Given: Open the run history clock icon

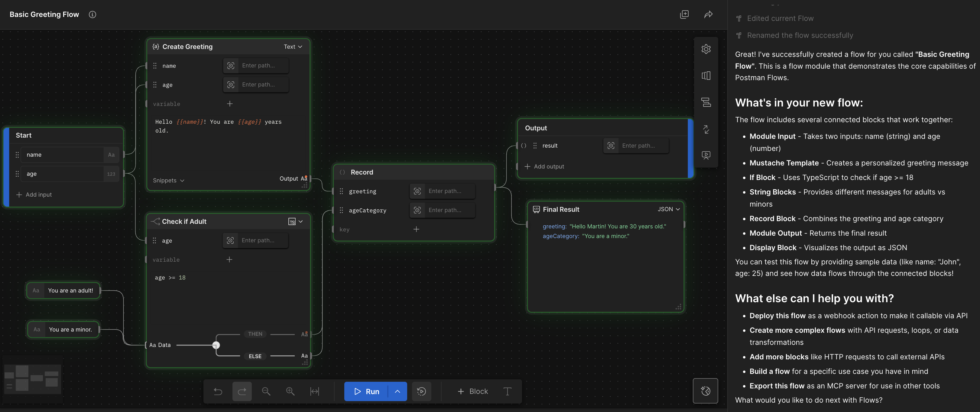Looking at the screenshot, I should tap(421, 391).
